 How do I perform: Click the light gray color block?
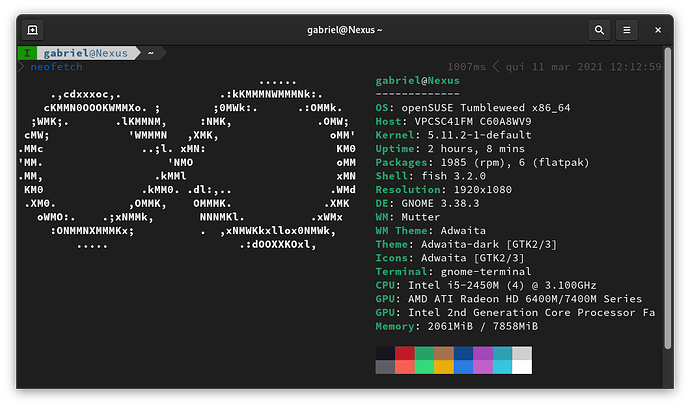click(x=522, y=353)
